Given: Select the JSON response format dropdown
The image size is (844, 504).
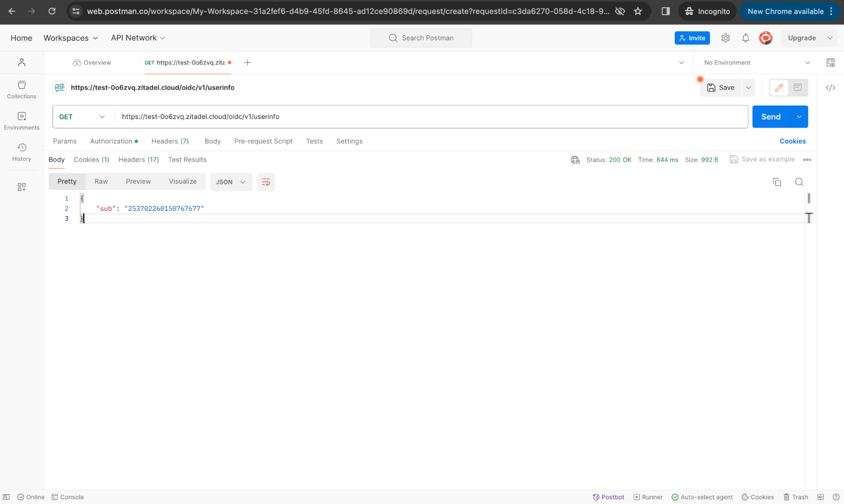Looking at the screenshot, I should [231, 182].
